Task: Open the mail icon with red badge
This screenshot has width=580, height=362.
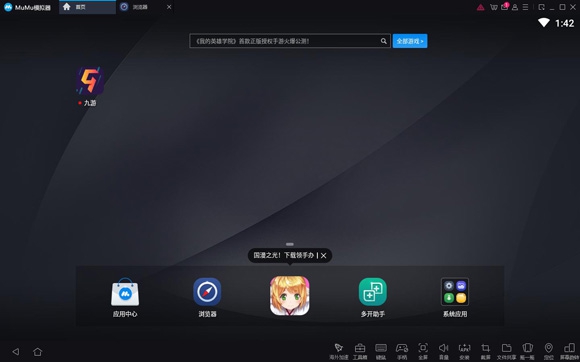Action: click(505, 7)
